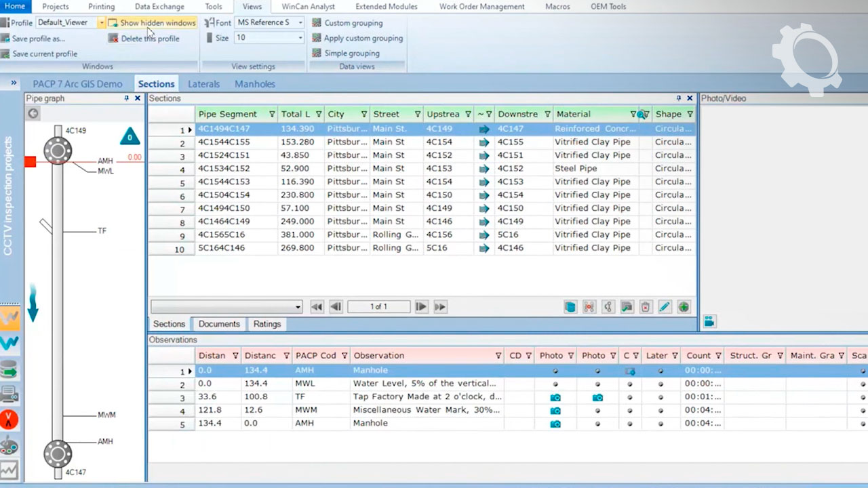Click the database export icon in left sidebar

[9, 369]
